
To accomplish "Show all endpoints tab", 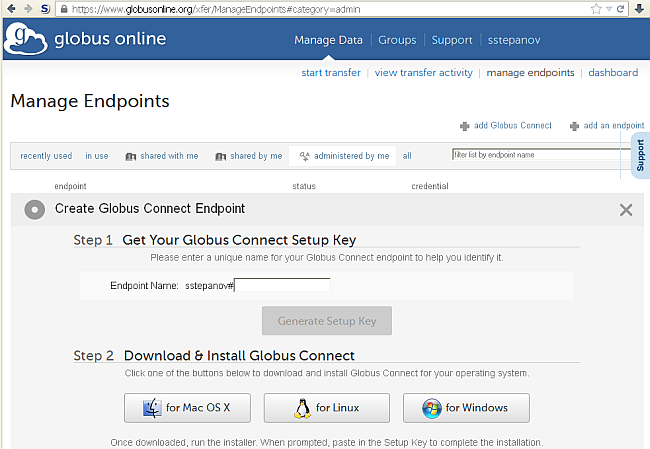I will pos(407,156).
